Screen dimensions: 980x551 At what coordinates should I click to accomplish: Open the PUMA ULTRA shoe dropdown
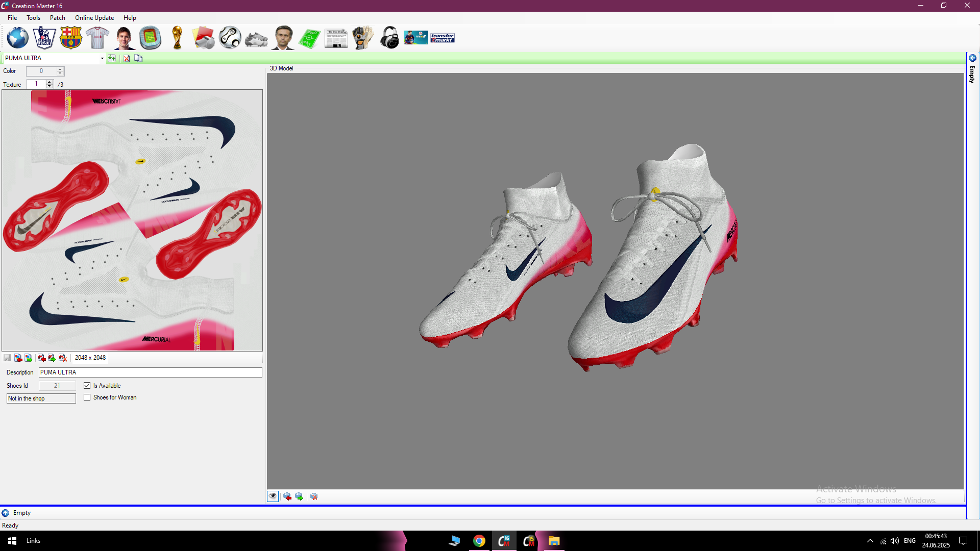tap(102, 58)
